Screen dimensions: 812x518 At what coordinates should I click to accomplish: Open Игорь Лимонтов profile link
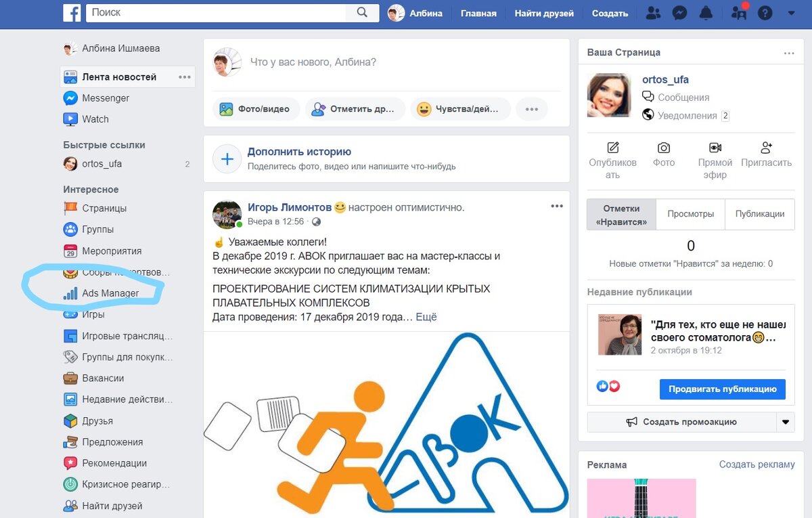pos(290,207)
